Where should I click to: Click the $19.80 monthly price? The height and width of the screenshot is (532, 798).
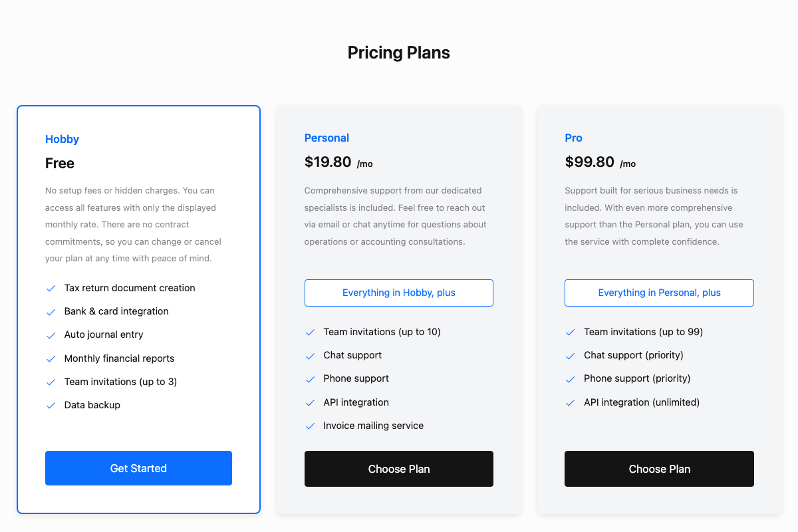click(x=328, y=162)
